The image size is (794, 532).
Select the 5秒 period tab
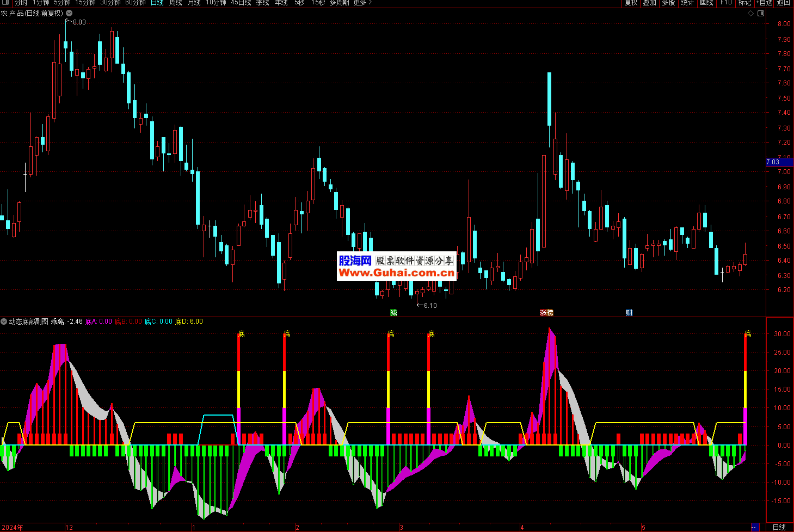pyautogui.click(x=299, y=3)
